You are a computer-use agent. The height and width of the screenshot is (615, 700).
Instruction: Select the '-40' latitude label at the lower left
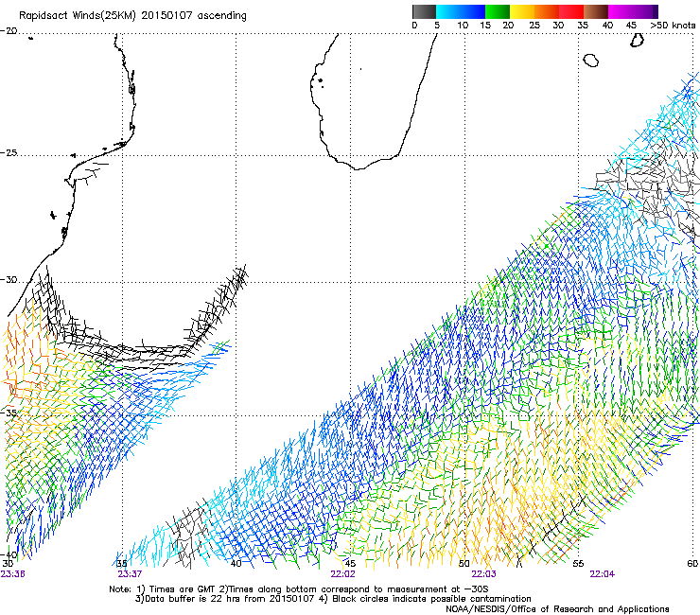point(9,554)
